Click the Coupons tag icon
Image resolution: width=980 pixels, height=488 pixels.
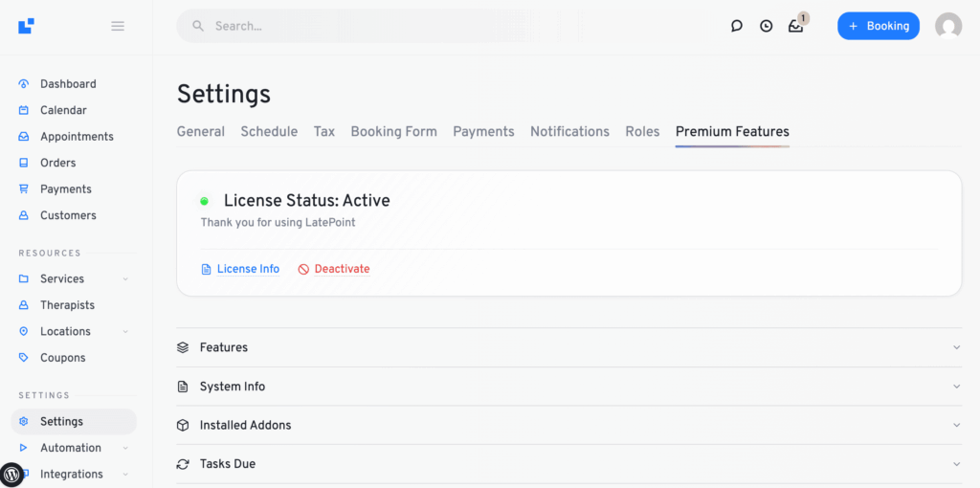coord(24,358)
